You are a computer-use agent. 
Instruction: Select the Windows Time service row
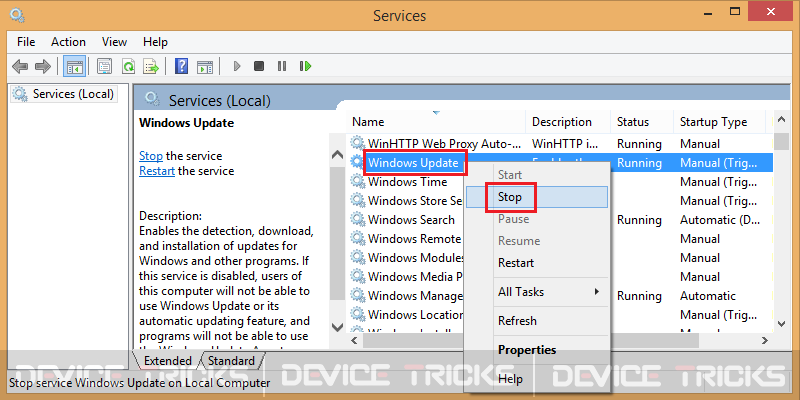pyautogui.click(x=560, y=182)
